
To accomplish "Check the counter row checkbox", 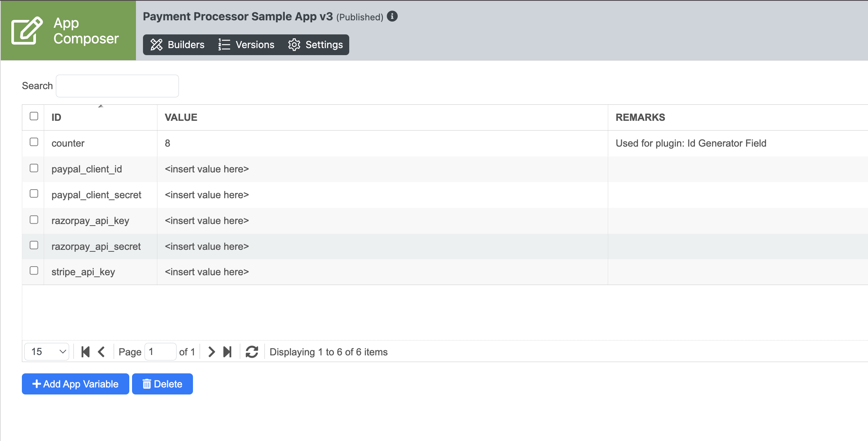I will point(34,142).
